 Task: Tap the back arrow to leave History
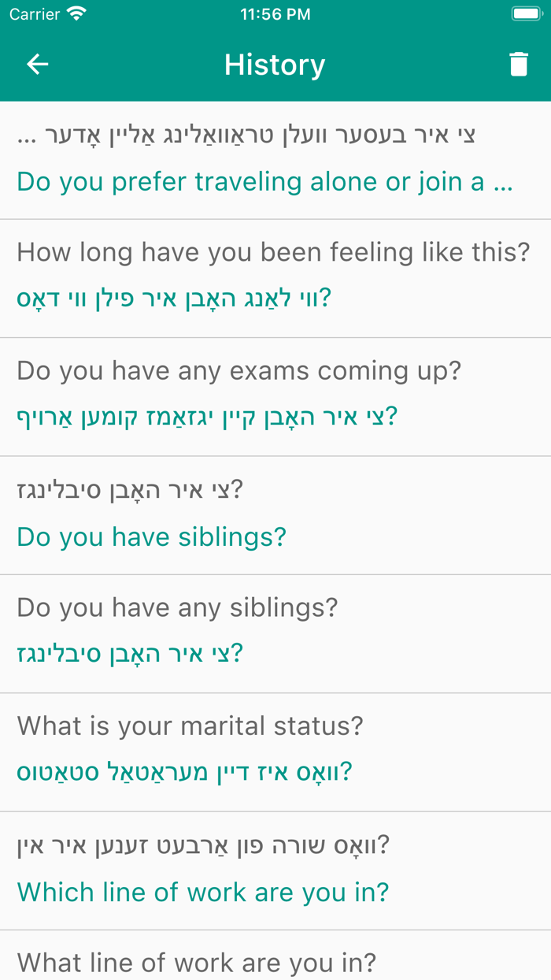click(x=37, y=65)
